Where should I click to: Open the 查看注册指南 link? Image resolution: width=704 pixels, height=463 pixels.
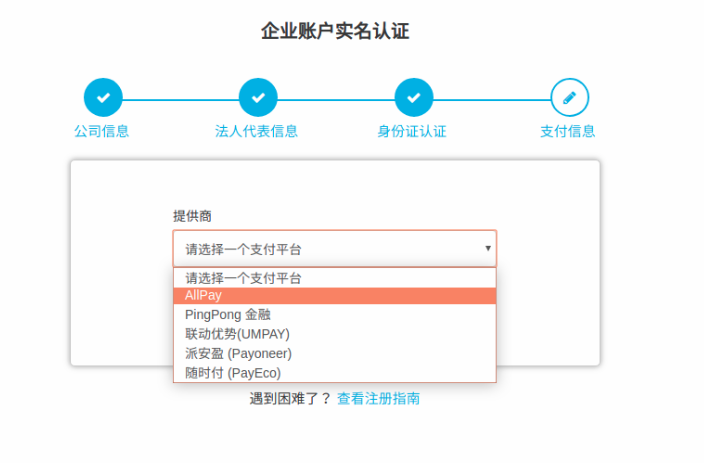(378, 398)
